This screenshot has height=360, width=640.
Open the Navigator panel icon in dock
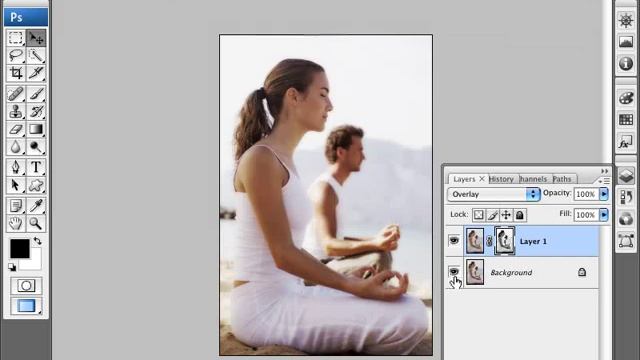(626, 20)
